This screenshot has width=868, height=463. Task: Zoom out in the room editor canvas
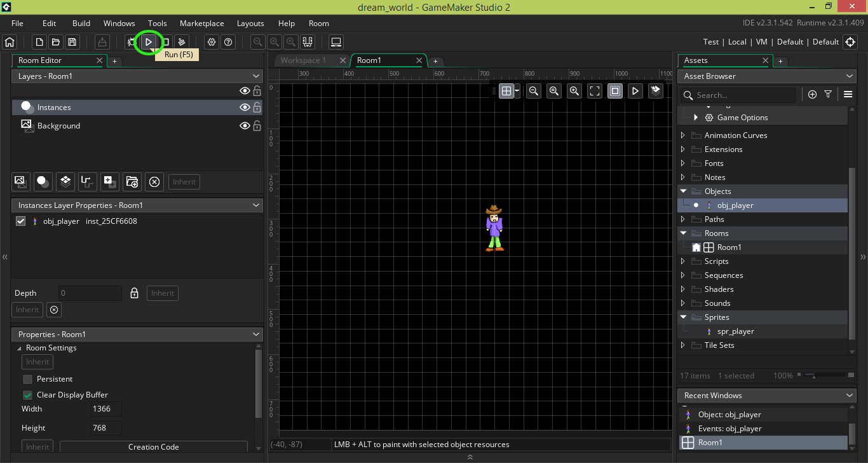[534, 91]
